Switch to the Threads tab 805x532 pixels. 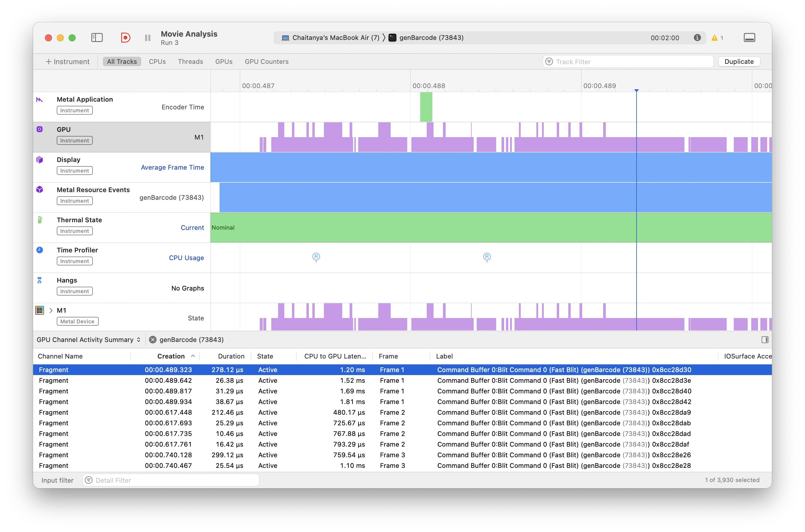click(190, 61)
